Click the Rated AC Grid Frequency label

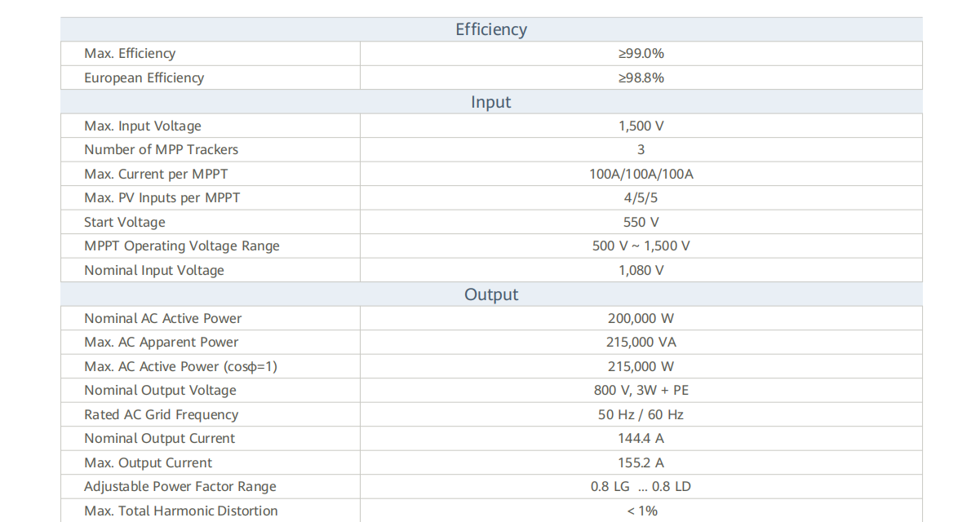[162, 414]
